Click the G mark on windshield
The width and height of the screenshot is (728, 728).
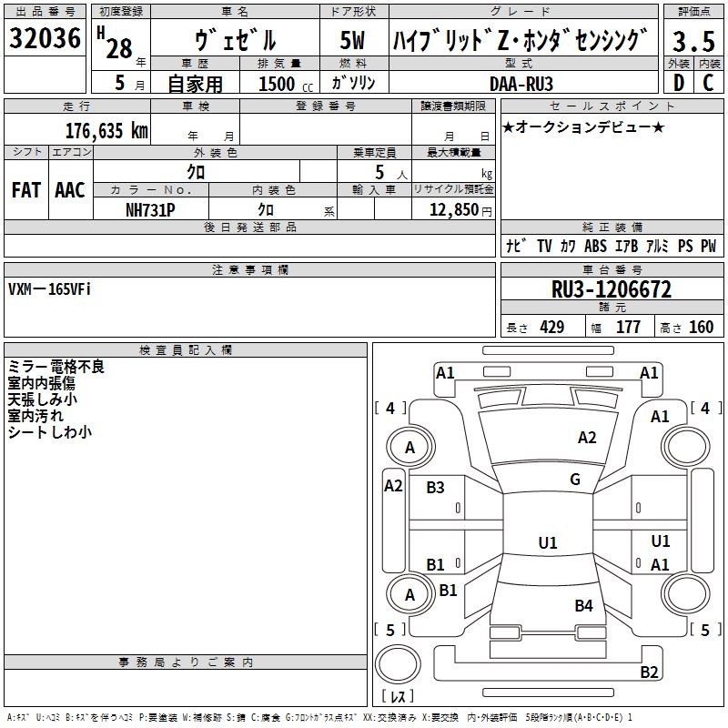(x=575, y=480)
